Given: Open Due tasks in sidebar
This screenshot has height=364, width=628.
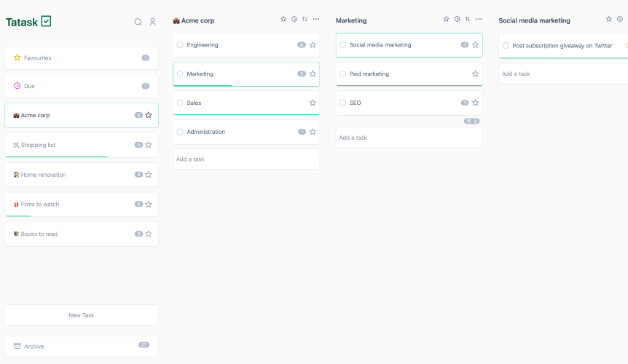Looking at the screenshot, I should pos(82,86).
